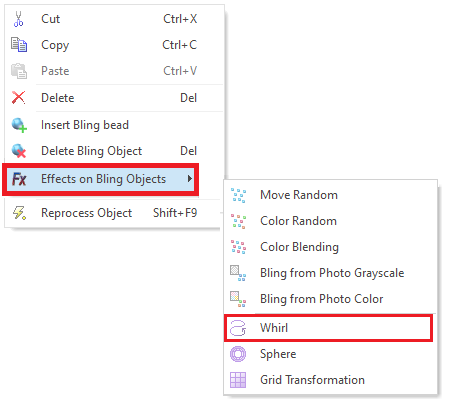
Task: Click the red X Delete icon
Action: [19, 98]
